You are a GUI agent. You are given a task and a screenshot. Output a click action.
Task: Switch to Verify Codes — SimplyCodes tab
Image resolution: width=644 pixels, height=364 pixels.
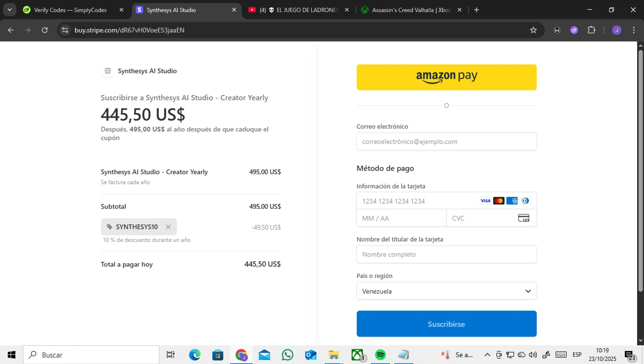click(x=70, y=10)
